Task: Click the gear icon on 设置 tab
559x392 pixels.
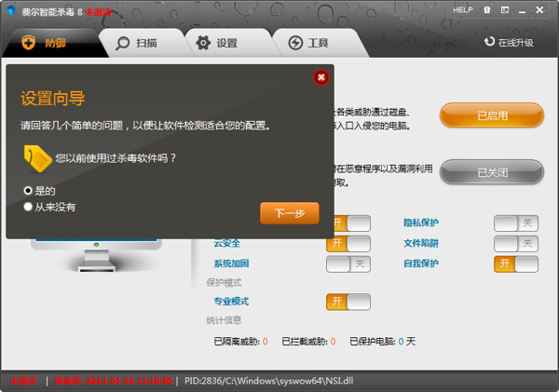Action: 202,43
